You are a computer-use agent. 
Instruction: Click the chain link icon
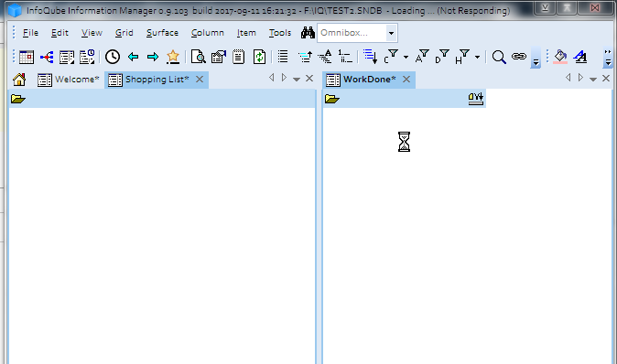[519, 57]
